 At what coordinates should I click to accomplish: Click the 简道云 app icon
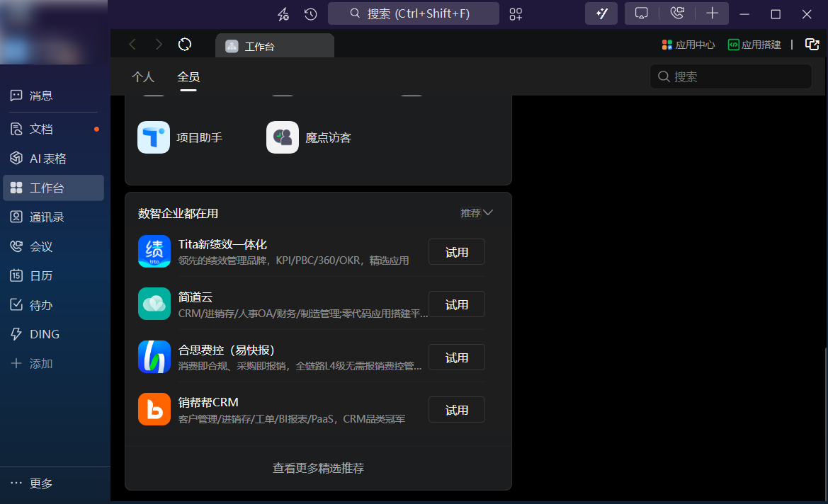click(154, 304)
